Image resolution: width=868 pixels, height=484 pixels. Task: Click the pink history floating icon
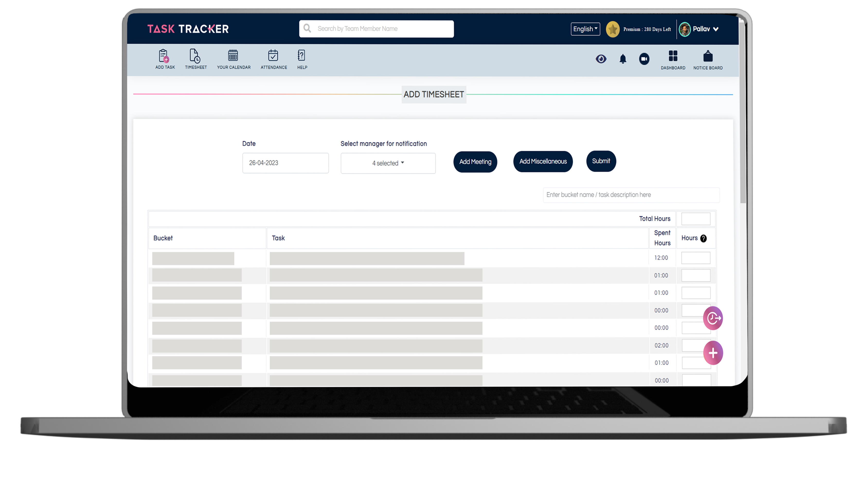[713, 318]
